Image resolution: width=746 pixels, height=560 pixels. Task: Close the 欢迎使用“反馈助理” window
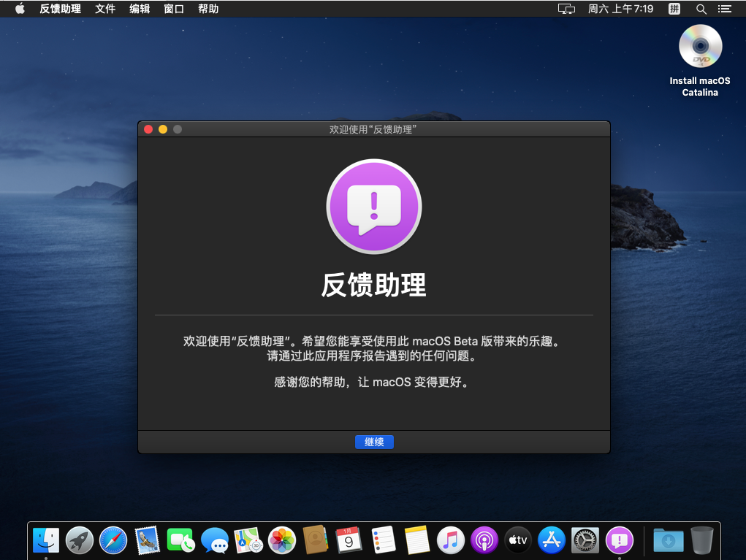coord(148,129)
